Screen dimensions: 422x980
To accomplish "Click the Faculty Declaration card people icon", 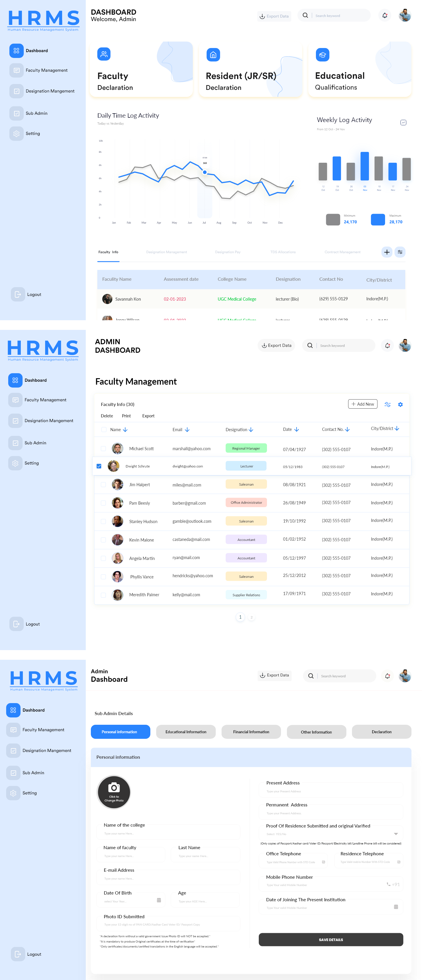I will coord(104,54).
